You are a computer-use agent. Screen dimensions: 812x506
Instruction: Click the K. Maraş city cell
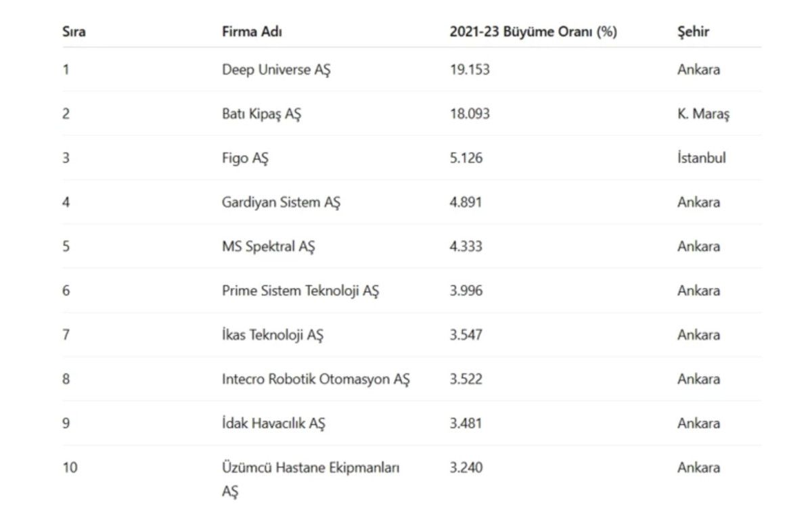pos(703,114)
